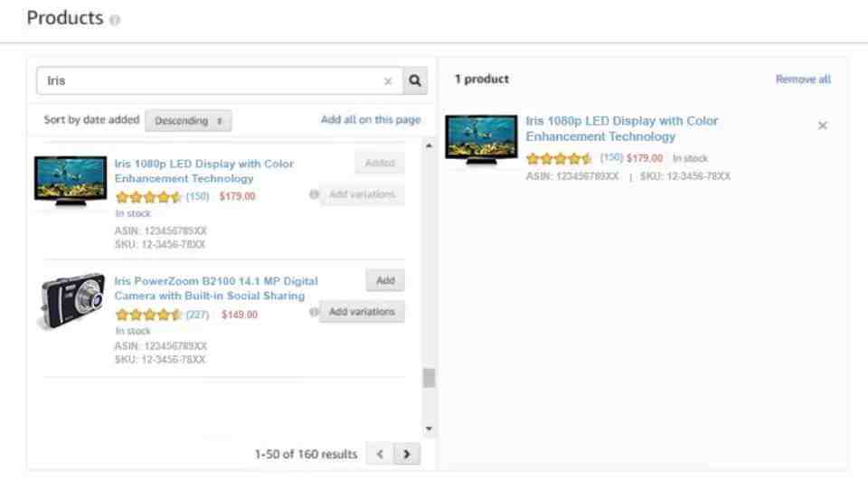The height and width of the screenshot is (480, 868).
Task: Click the results list scrollbar thumb
Action: coord(429,378)
